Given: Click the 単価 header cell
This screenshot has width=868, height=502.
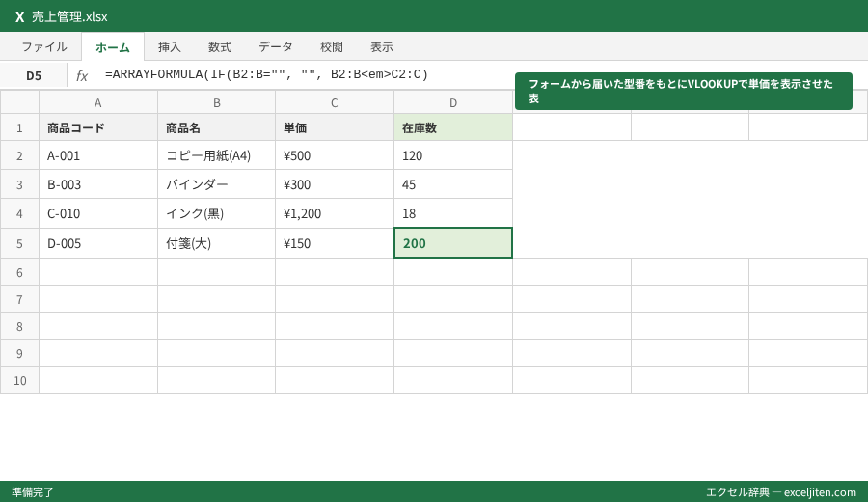Looking at the screenshot, I should (x=335, y=128).
